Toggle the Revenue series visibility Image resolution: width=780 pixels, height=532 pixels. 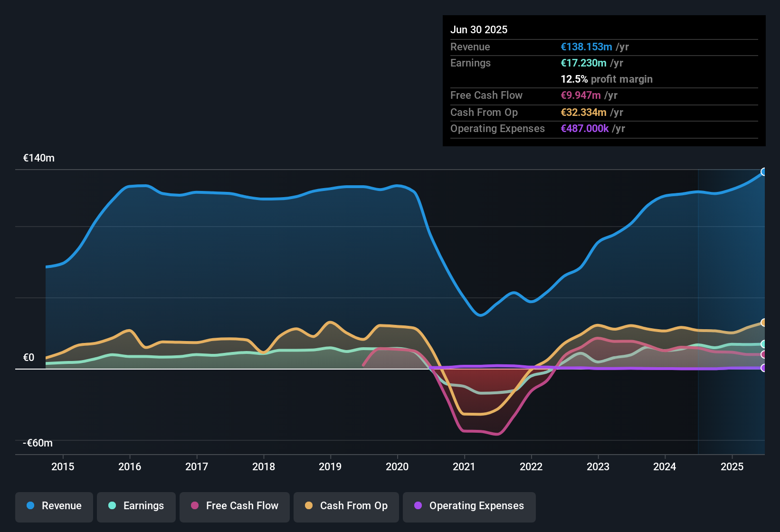tap(54, 506)
